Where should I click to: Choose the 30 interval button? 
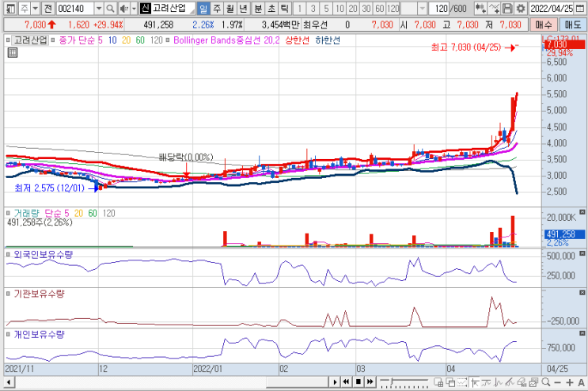click(x=366, y=8)
